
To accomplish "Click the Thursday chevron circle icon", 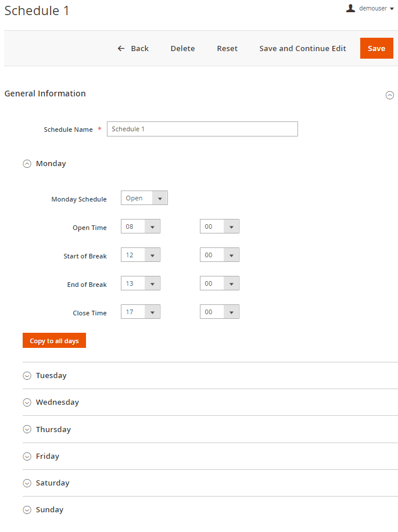I will click(x=27, y=430).
